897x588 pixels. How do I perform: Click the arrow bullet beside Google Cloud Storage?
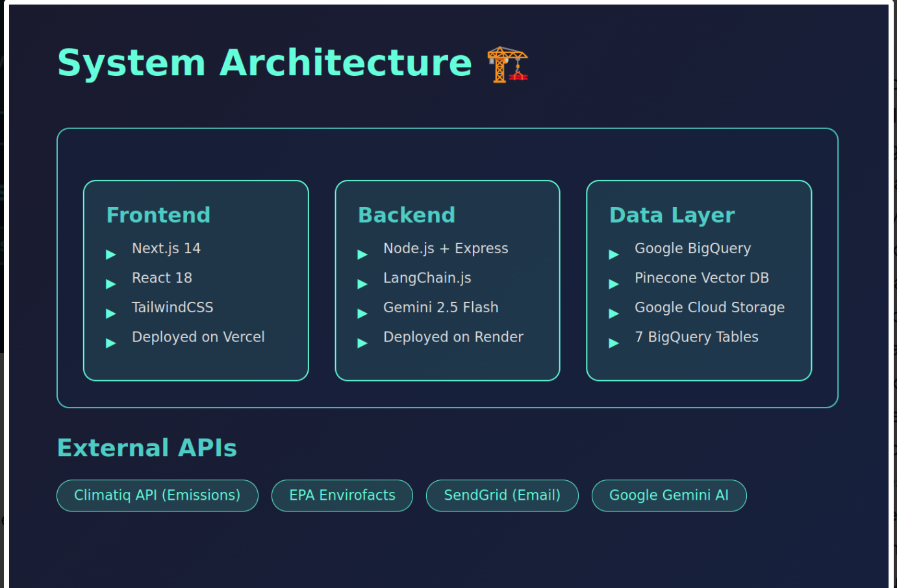614,313
